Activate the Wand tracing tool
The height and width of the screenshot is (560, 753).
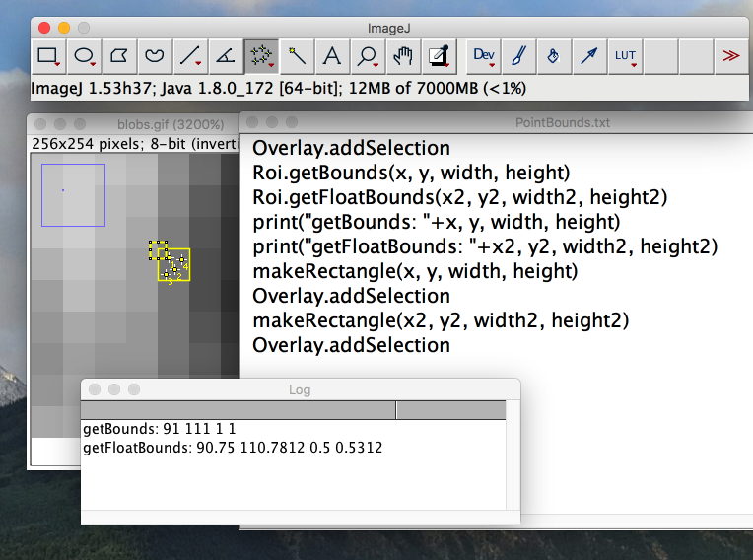coord(296,56)
